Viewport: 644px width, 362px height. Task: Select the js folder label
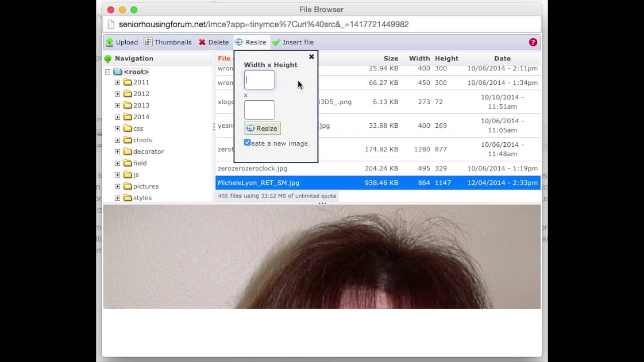pyautogui.click(x=136, y=174)
